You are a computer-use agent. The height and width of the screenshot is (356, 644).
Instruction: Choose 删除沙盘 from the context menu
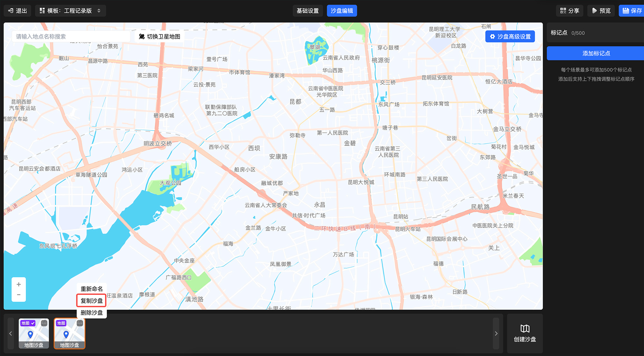point(92,313)
